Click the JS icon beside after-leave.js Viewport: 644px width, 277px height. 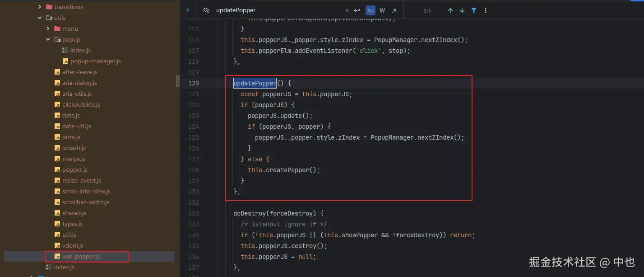click(x=57, y=72)
